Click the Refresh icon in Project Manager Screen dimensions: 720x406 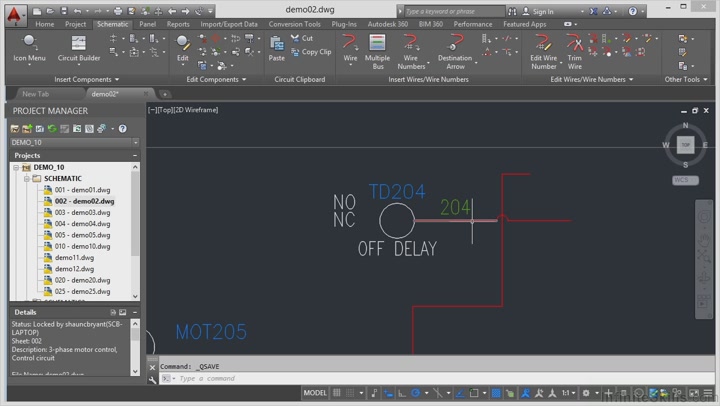click(x=52, y=129)
